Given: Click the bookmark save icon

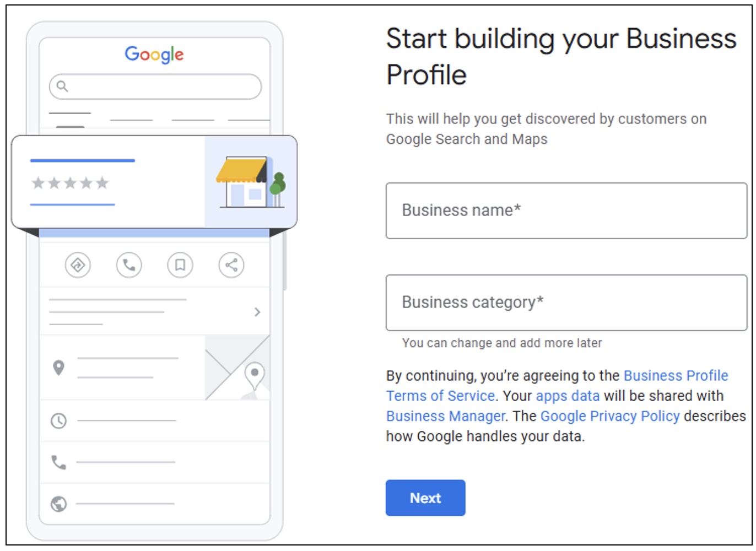Looking at the screenshot, I should 180,265.
